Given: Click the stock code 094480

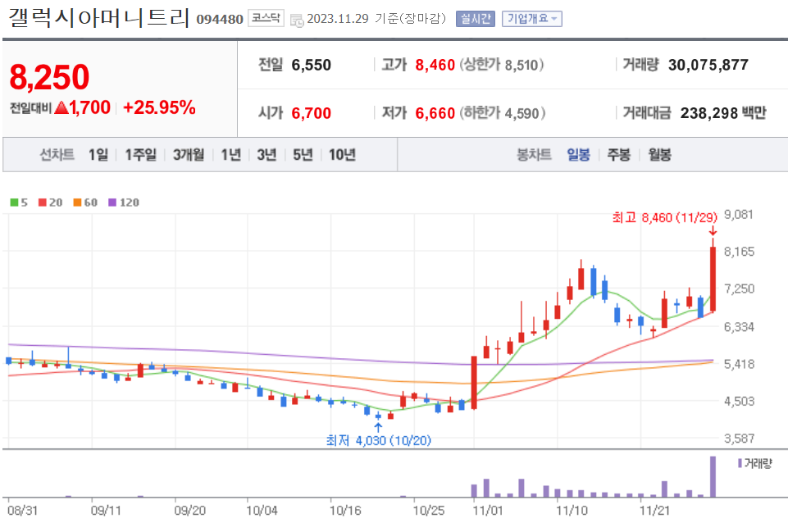Looking at the screenshot, I should click(x=220, y=20).
